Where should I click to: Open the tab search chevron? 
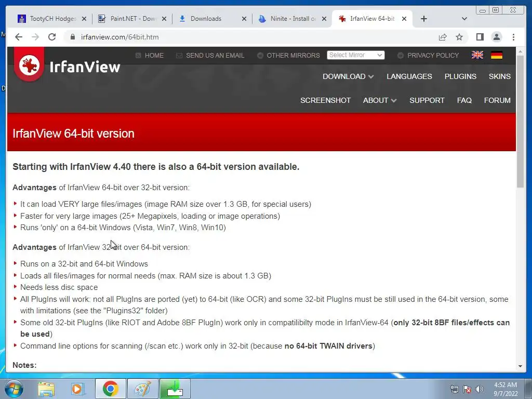[x=464, y=19]
